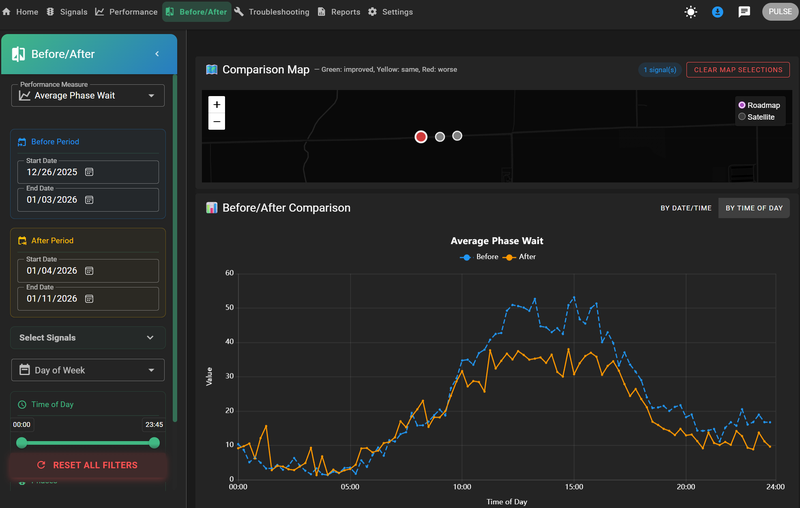The height and width of the screenshot is (508, 800).
Task: Open the Reports menu item
Action: point(339,12)
